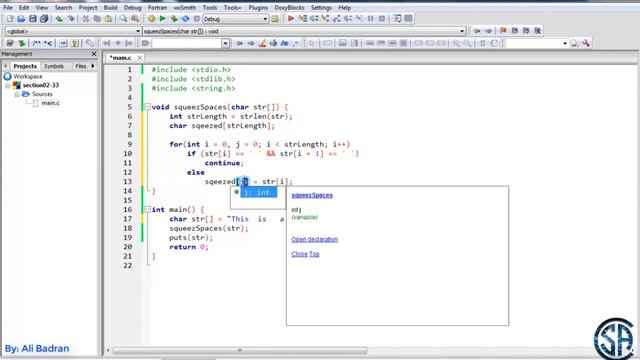This screenshot has width=640, height=360.
Task: Click the Paste clipboard icon
Action: (x=108, y=19)
